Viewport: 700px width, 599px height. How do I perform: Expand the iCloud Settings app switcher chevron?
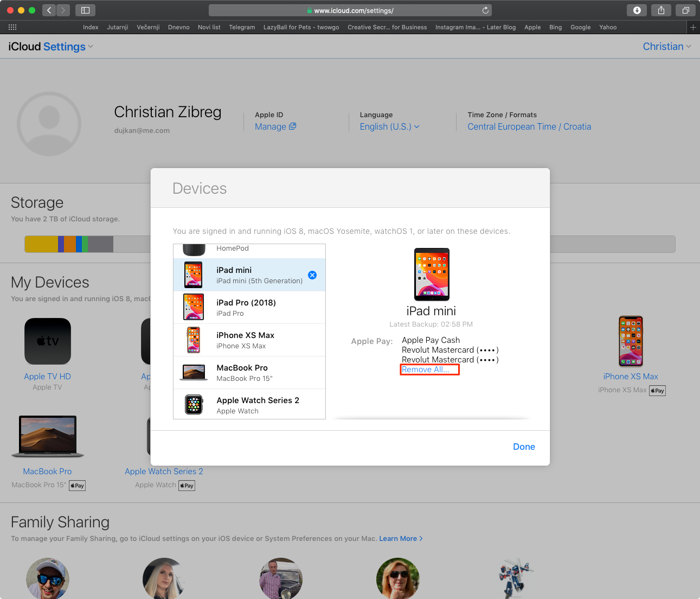point(91,47)
